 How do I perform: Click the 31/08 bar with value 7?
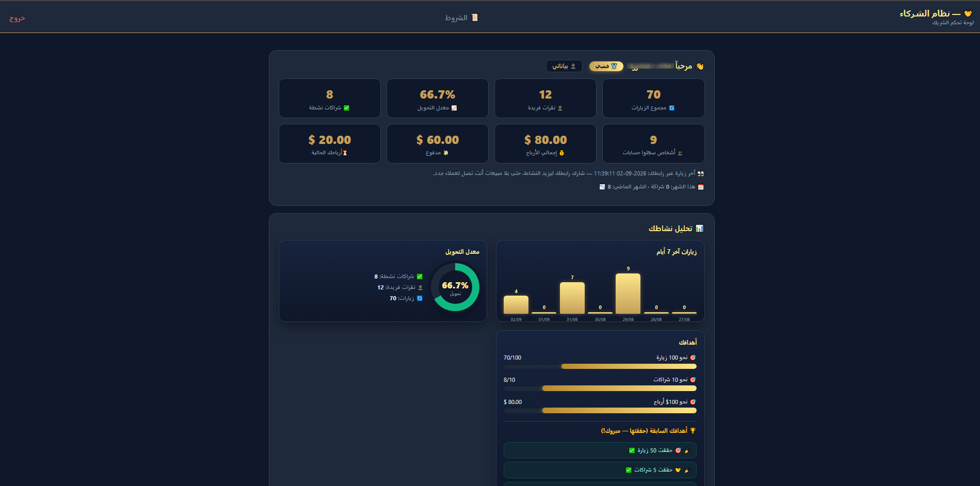click(572, 298)
